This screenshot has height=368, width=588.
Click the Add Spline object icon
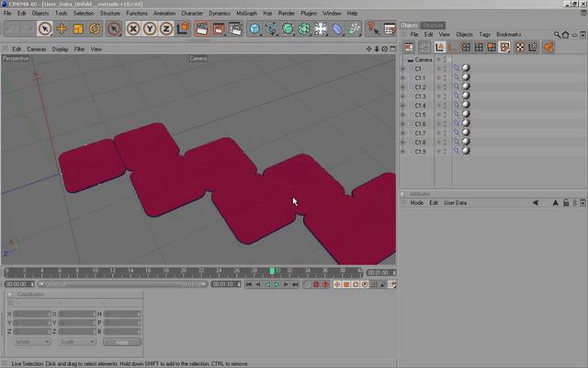tap(271, 29)
